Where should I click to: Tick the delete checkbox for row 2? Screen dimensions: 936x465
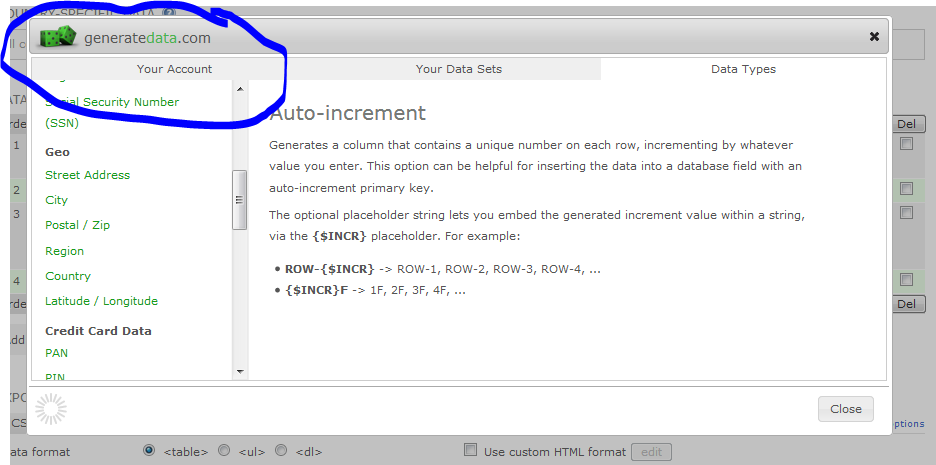906,189
